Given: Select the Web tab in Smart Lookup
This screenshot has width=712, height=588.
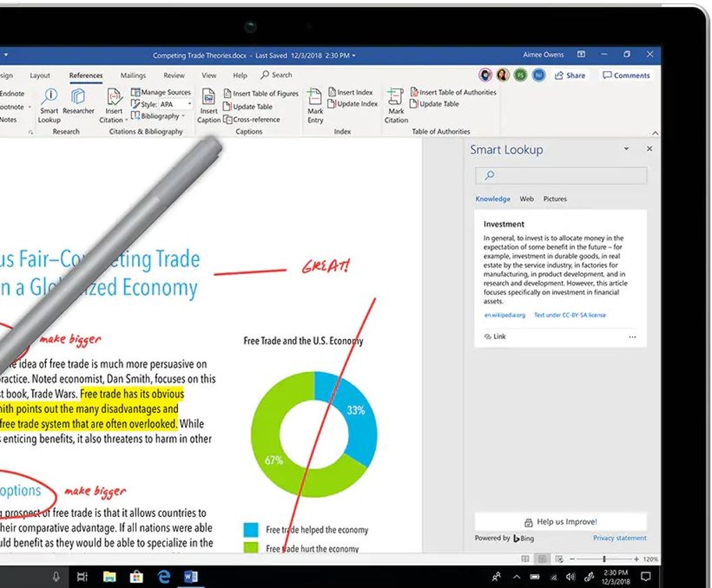Looking at the screenshot, I should (526, 199).
